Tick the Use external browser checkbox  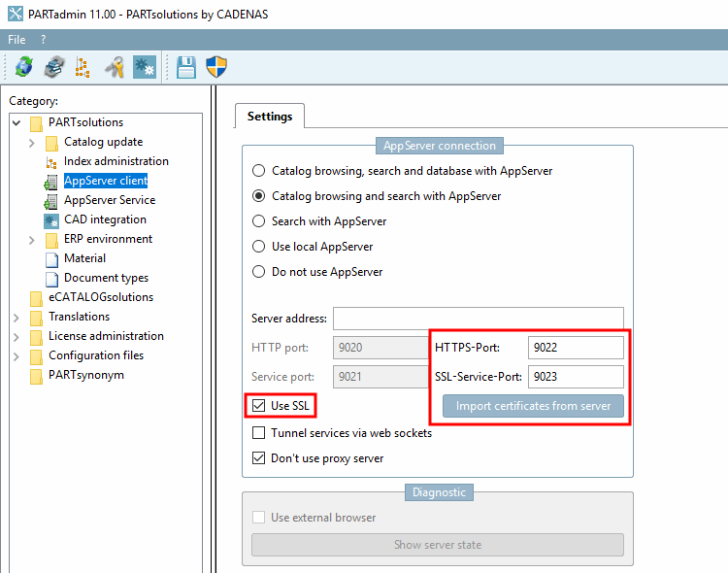click(x=258, y=517)
